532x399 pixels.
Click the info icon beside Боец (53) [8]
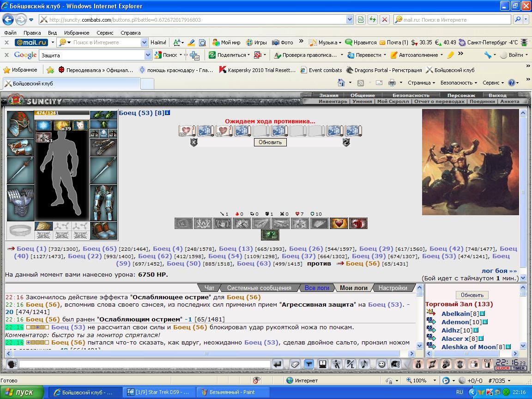tap(167, 113)
